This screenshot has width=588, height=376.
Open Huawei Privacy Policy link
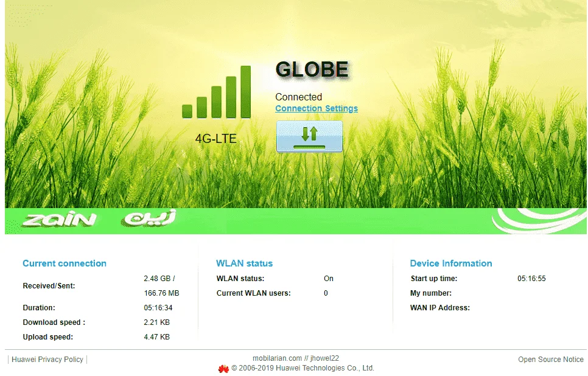point(47,360)
